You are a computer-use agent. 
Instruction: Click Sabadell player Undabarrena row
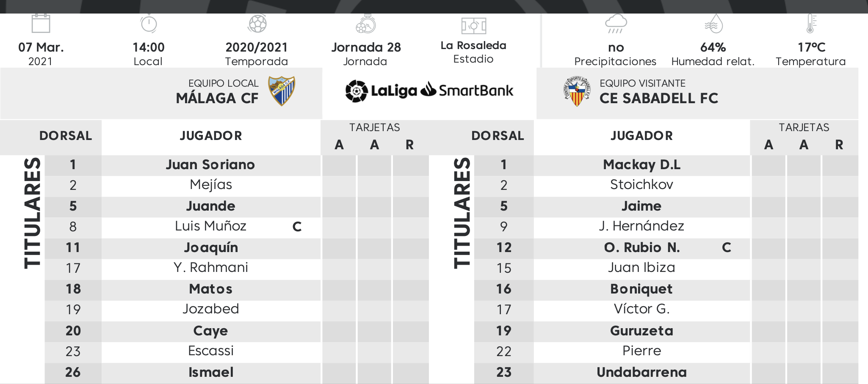tap(666, 373)
